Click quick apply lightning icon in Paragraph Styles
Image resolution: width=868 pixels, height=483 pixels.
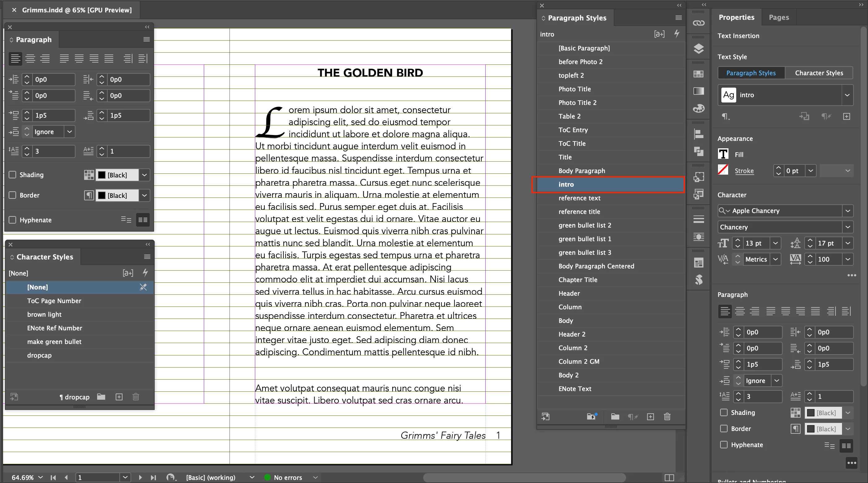pyautogui.click(x=677, y=34)
